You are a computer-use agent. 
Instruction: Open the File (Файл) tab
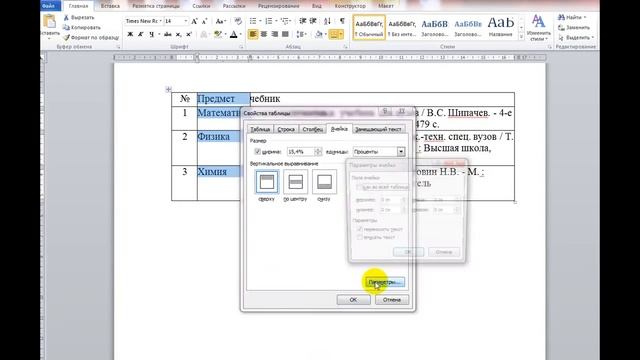(49, 6)
